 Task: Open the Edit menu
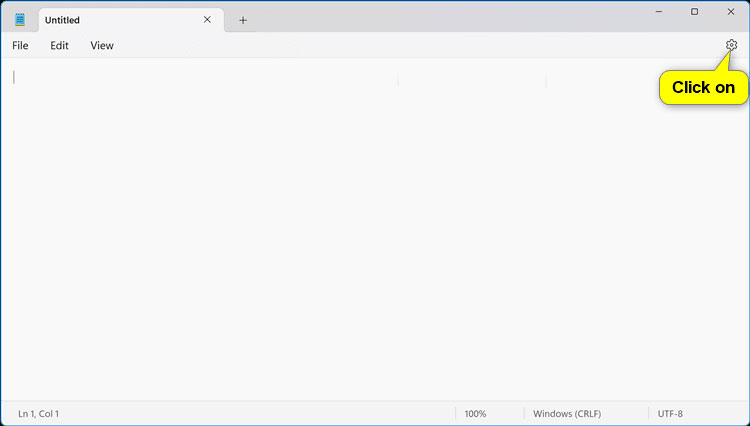[x=59, y=45]
